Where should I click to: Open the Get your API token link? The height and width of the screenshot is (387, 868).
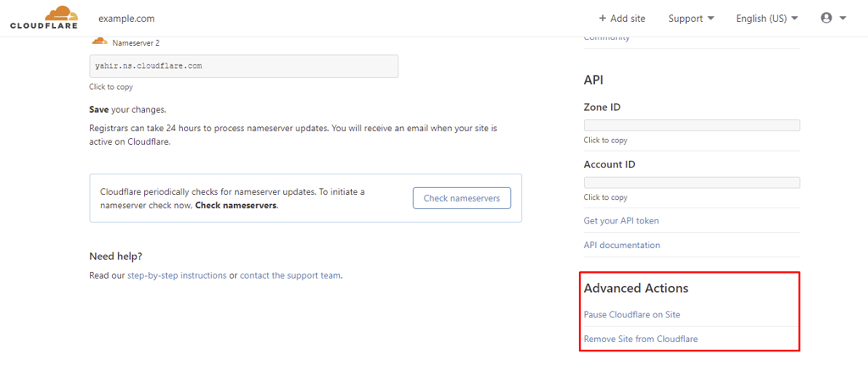(x=621, y=220)
